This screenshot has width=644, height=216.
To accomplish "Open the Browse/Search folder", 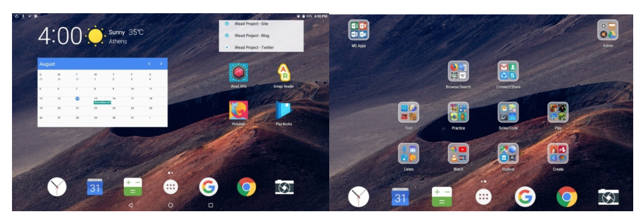I will coord(458,71).
